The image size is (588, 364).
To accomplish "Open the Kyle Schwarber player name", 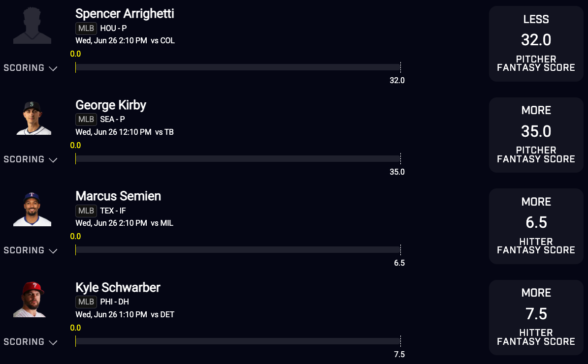I will click(118, 288).
